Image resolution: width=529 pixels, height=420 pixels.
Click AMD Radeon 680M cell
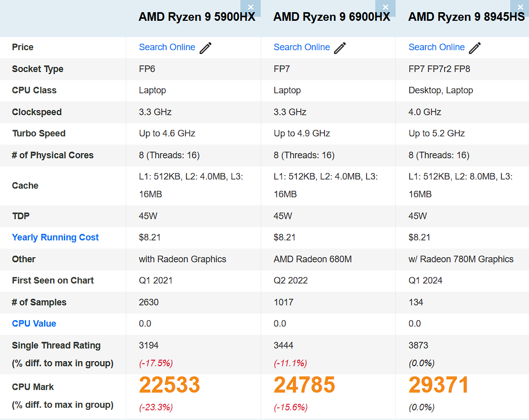coord(312,259)
